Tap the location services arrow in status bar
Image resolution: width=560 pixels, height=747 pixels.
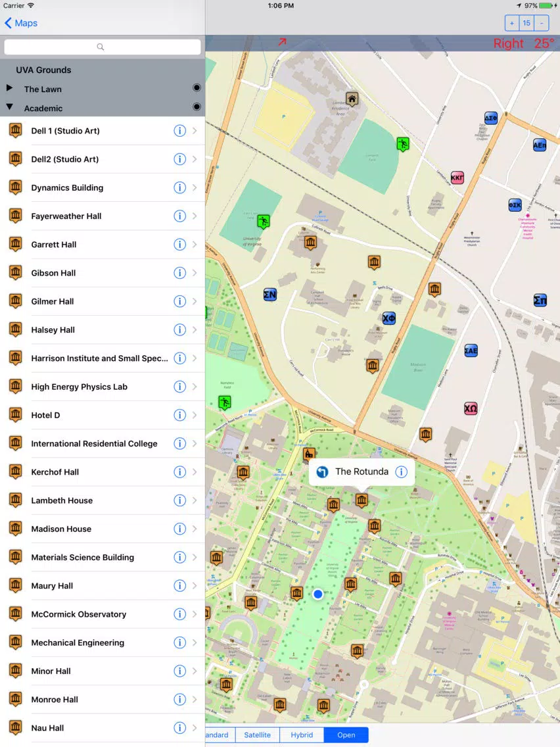point(519,6)
